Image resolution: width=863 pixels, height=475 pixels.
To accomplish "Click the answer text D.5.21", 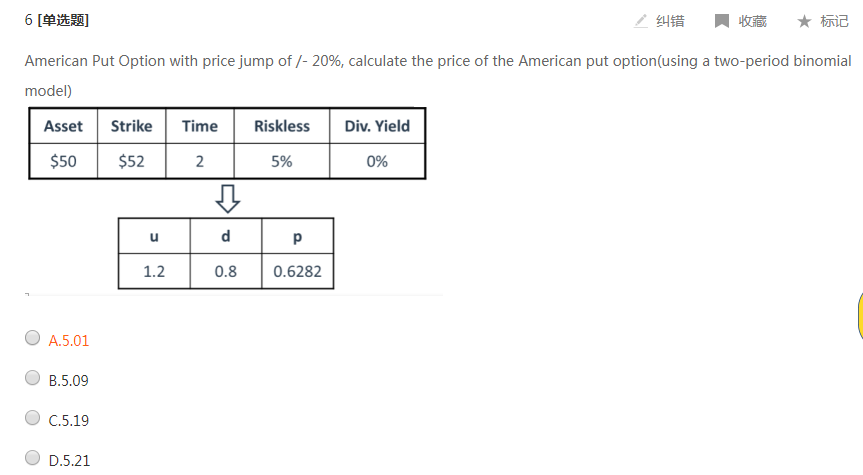I will (x=69, y=460).
